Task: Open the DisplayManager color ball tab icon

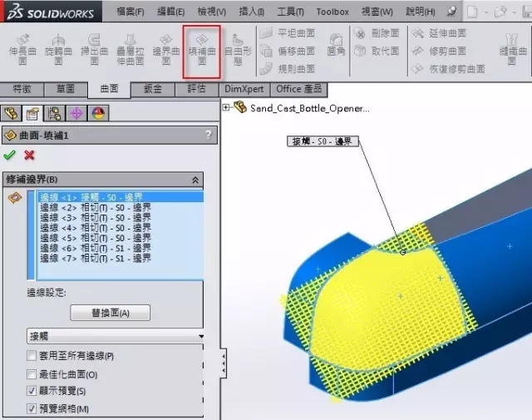Action: click(x=98, y=113)
